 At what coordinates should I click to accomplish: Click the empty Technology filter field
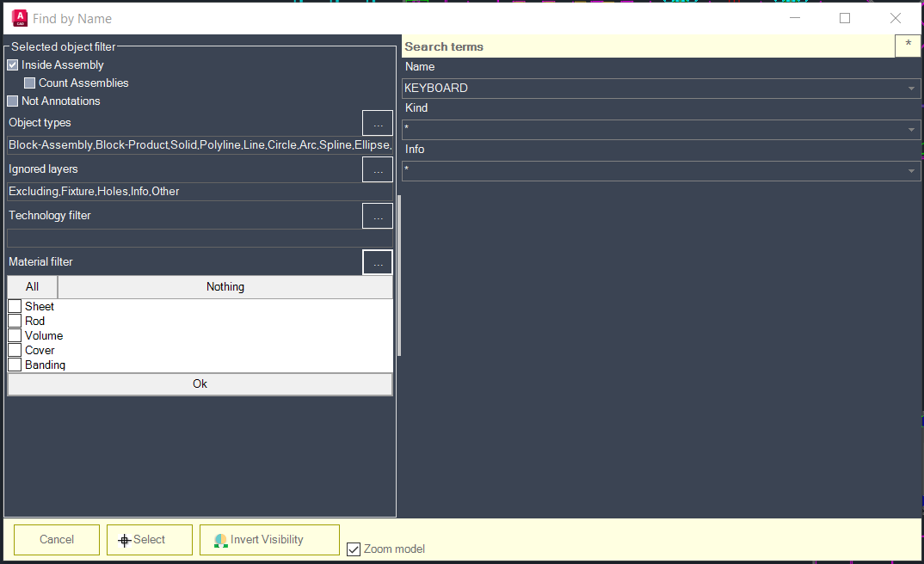coord(200,238)
